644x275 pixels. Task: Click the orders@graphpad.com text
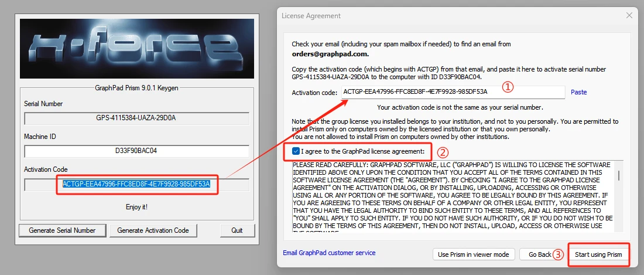pyautogui.click(x=330, y=54)
